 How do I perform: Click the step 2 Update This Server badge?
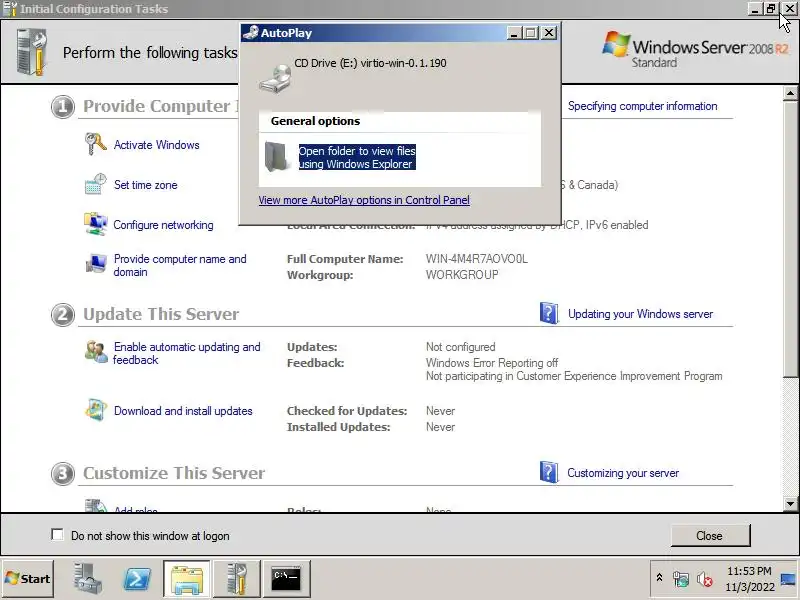coord(63,314)
